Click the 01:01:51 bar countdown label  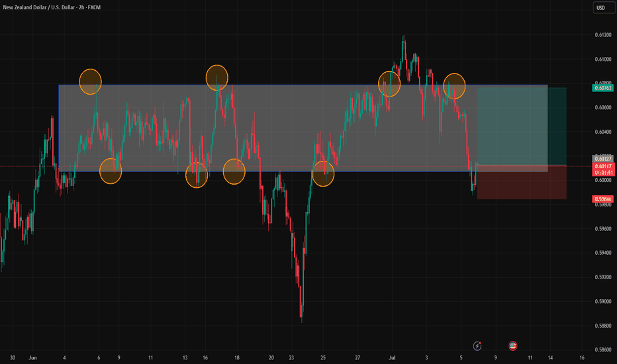coord(603,173)
